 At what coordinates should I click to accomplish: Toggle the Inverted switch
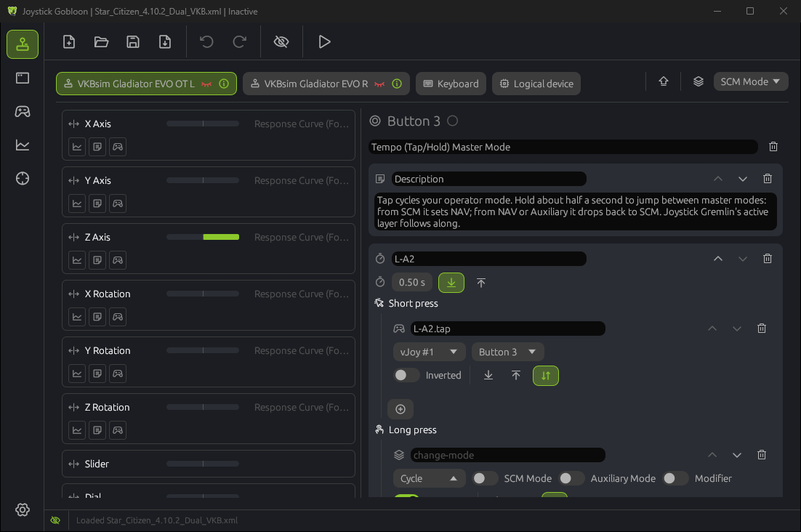[406, 375]
